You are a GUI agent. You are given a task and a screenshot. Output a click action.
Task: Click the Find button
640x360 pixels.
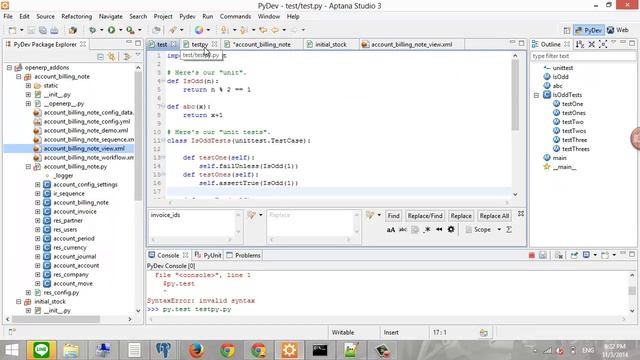click(x=393, y=216)
